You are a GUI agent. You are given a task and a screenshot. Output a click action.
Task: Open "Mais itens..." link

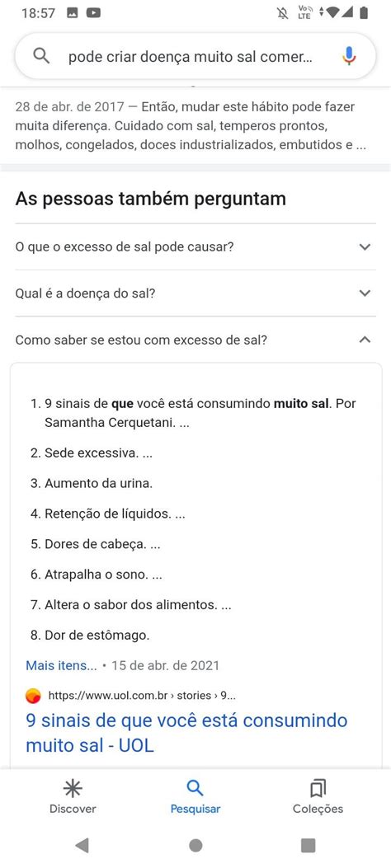click(62, 665)
